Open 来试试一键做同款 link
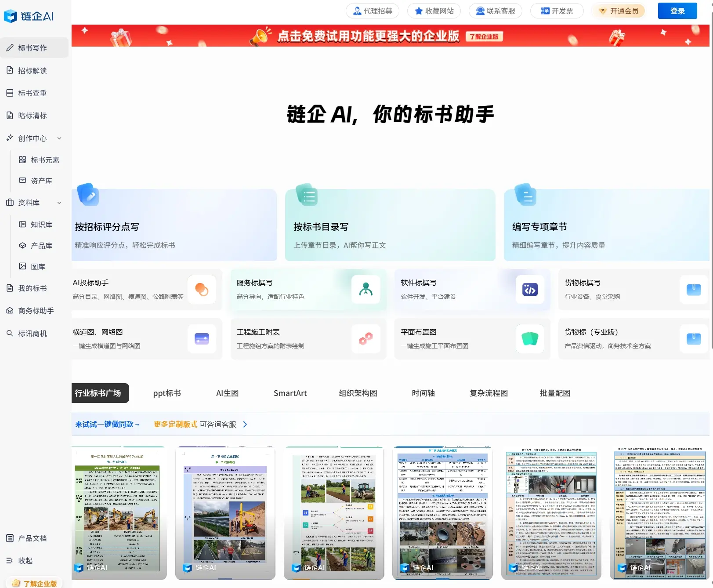 107,425
